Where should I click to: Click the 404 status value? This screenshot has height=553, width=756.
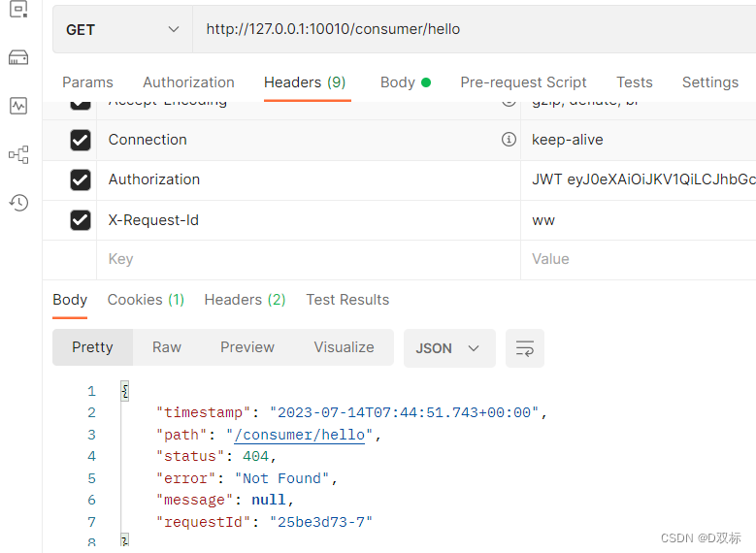coord(255,456)
